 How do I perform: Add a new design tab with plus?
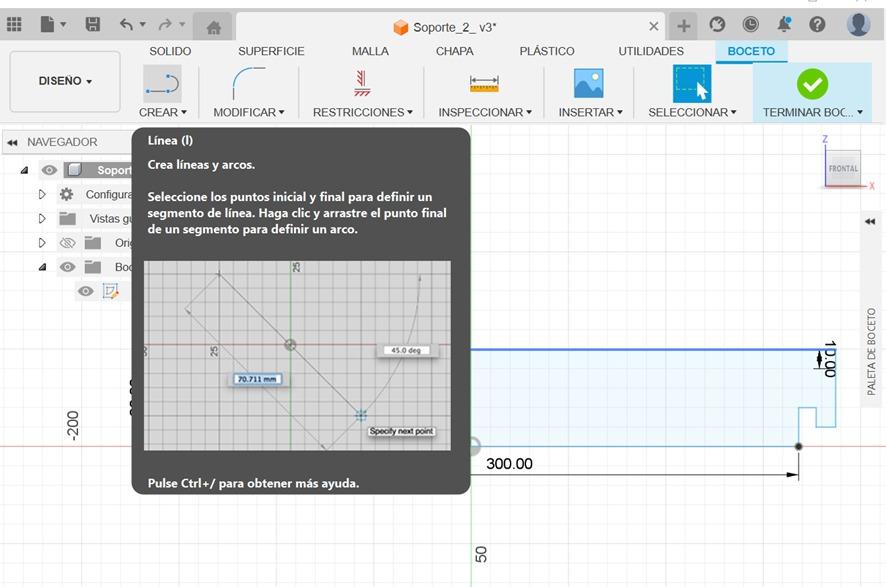[684, 25]
